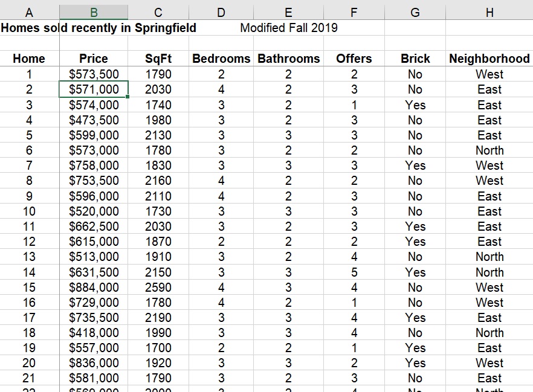Click SqFt value 1740 for home 3
This screenshot has height=392, width=533.
click(158, 105)
